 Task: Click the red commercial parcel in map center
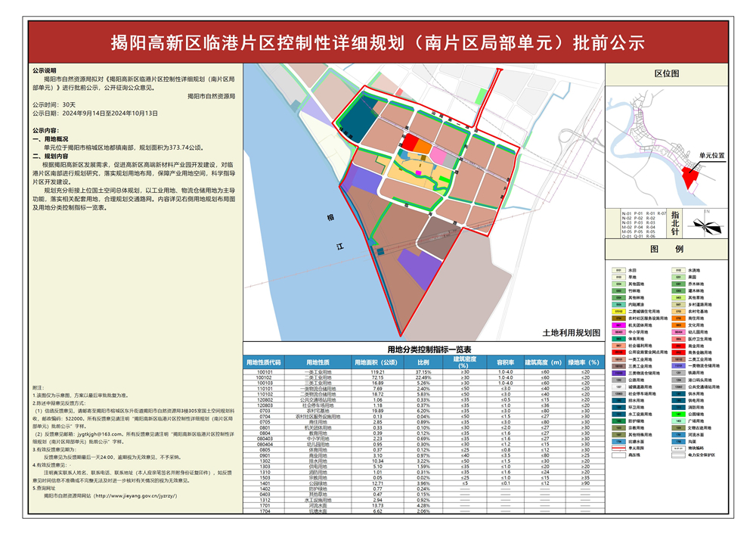tap(410, 143)
